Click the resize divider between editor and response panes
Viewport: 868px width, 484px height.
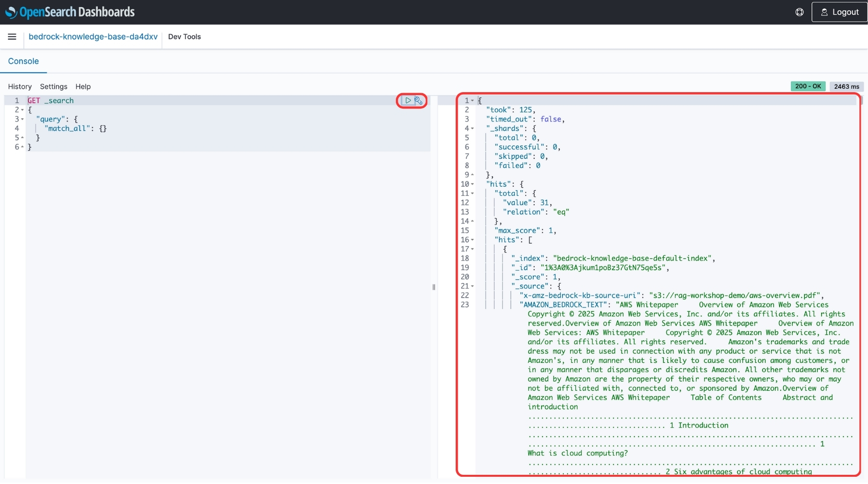434,288
